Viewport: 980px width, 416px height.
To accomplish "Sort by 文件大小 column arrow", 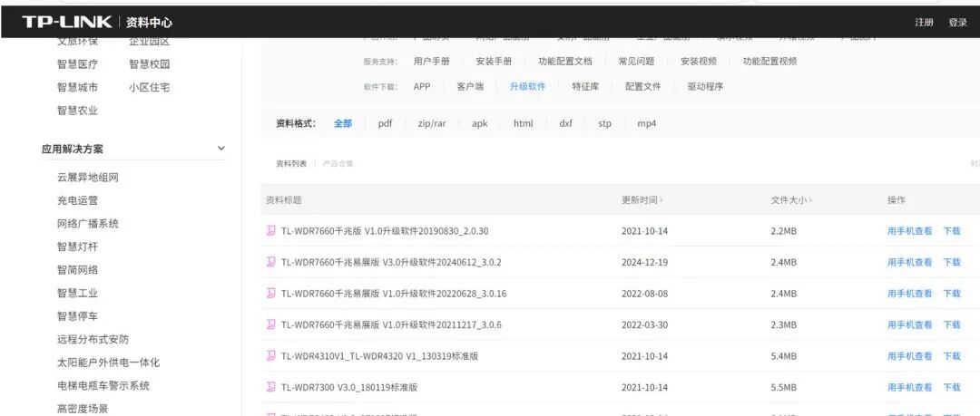I will click(x=810, y=200).
